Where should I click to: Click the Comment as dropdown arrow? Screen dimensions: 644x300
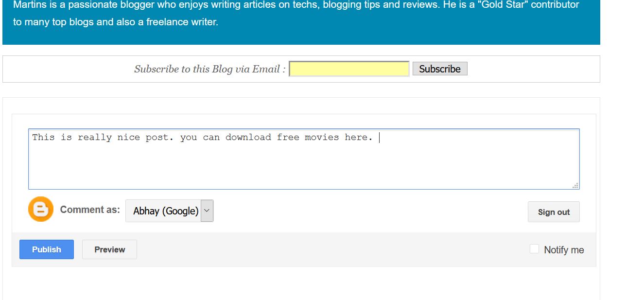tap(207, 211)
